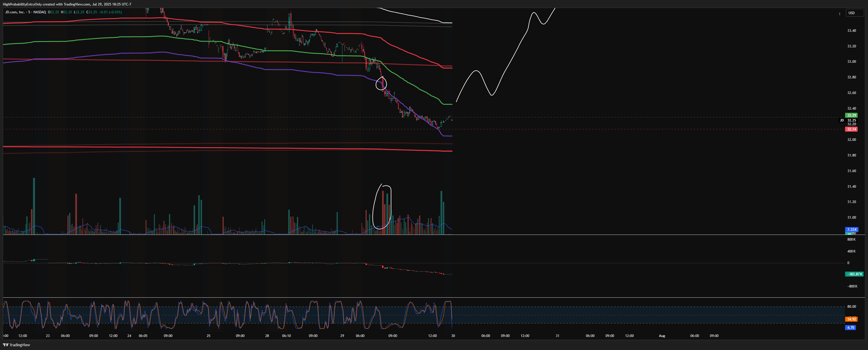Image resolution: width=868 pixels, height=350 pixels.
Task: Click the 30 date label on time axis
Action: (x=453, y=336)
